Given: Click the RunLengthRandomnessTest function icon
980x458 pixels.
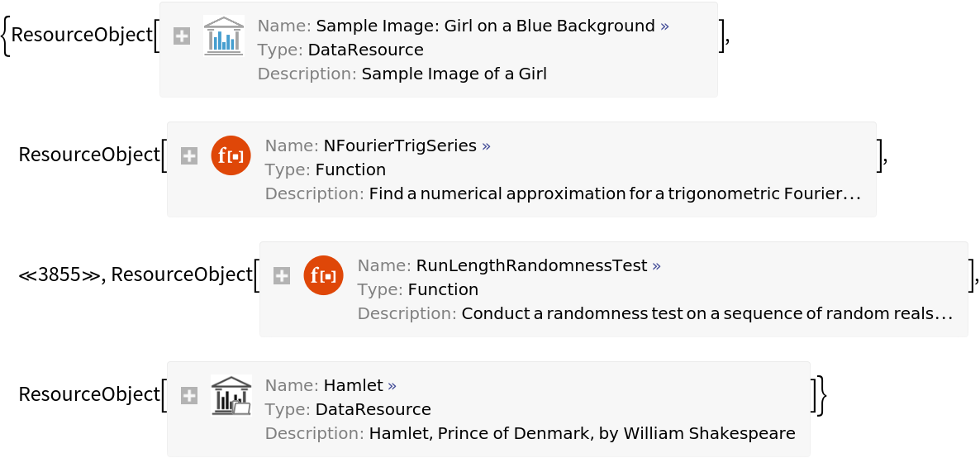Looking at the screenshot, I should [323, 275].
